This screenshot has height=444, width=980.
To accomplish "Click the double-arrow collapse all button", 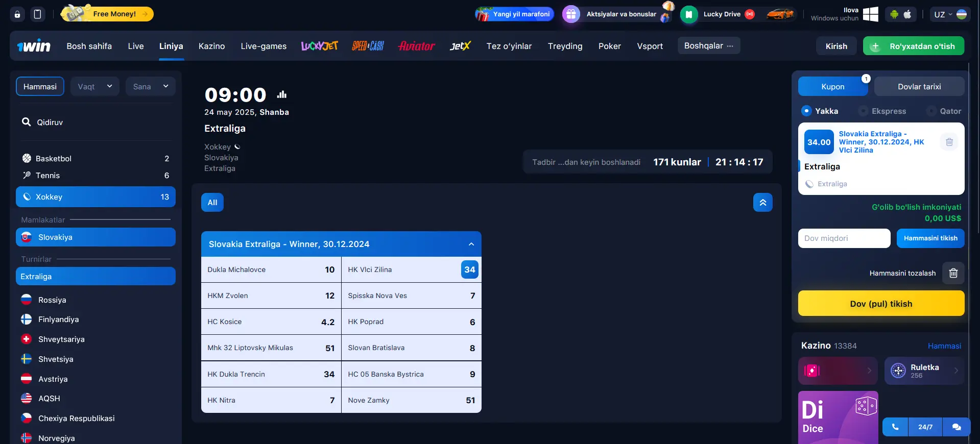I will pyautogui.click(x=762, y=203).
